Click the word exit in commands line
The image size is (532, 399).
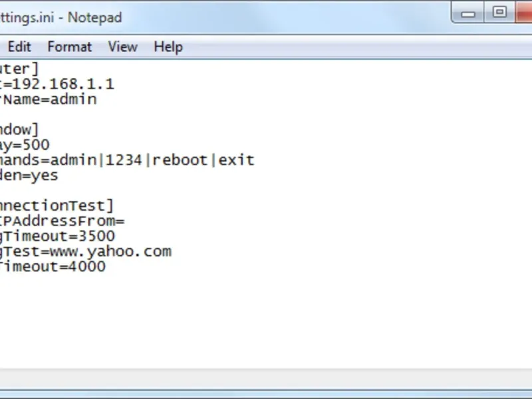237,160
